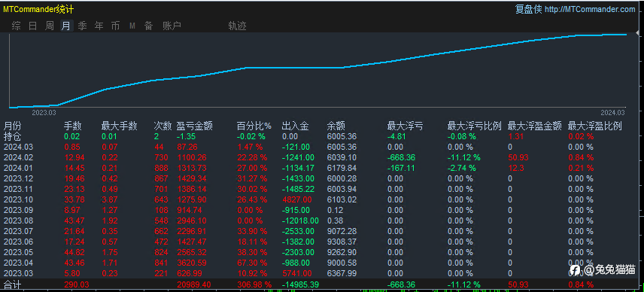Click the 余额 column header
This screenshot has width=644, height=292.
point(336,126)
